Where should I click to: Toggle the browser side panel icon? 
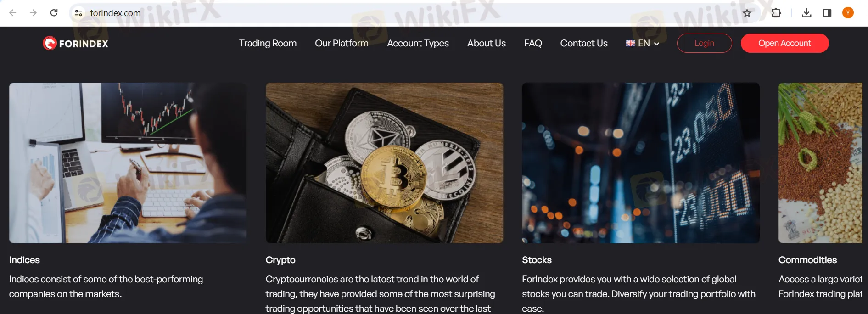coord(827,13)
